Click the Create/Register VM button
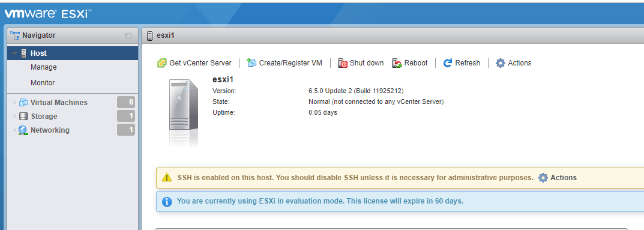644x230 pixels. tap(284, 63)
